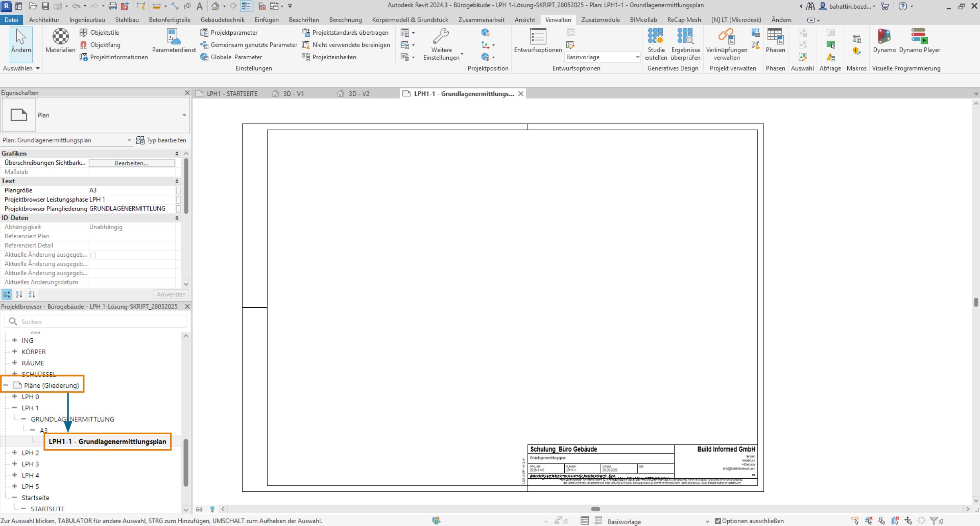Click Studie erstellen
980x526 pixels.
(656, 44)
